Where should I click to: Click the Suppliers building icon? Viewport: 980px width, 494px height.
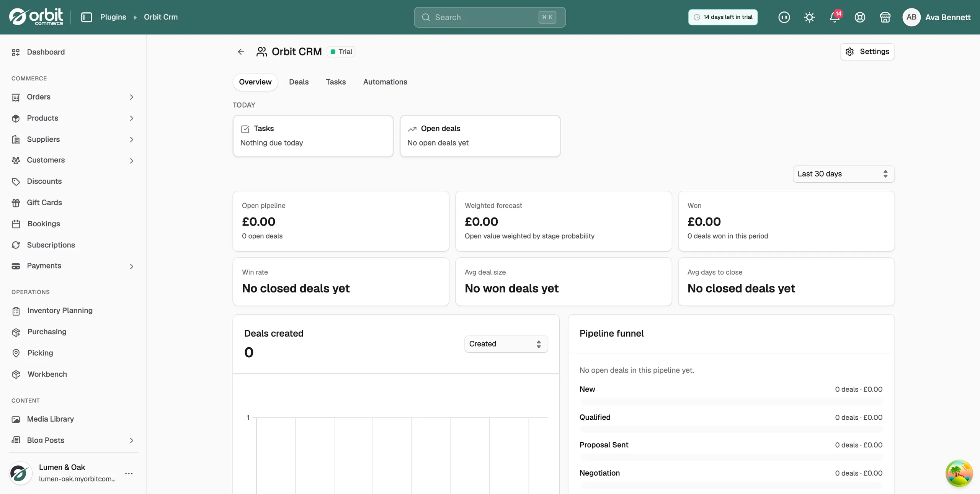point(16,139)
